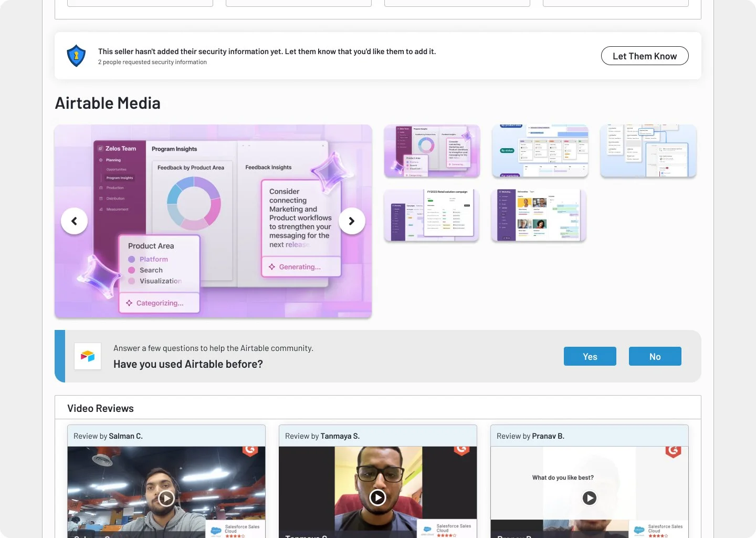Click 'Have you used Airtable before?' text
The height and width of the screenshot is (538, 756).
coord(188,364)
